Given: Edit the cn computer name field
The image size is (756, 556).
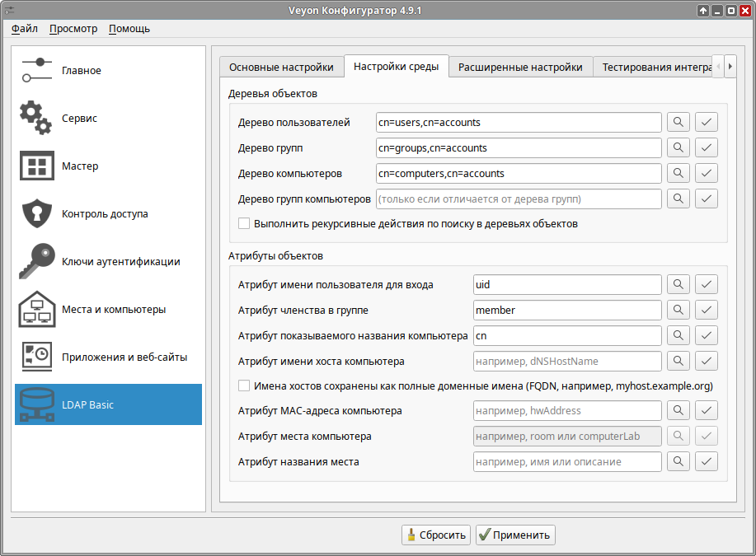Looking at the screenshot, I should [567, 336].
